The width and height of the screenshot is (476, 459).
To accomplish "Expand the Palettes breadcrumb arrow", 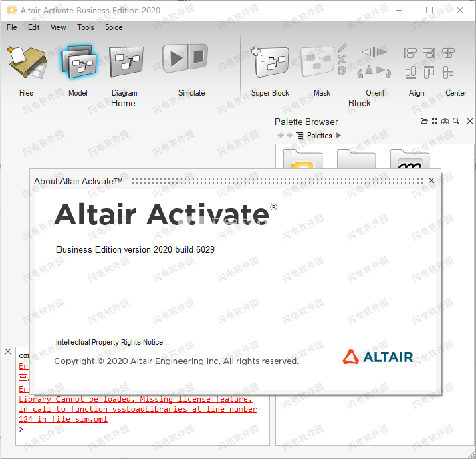I will [338, 136].
